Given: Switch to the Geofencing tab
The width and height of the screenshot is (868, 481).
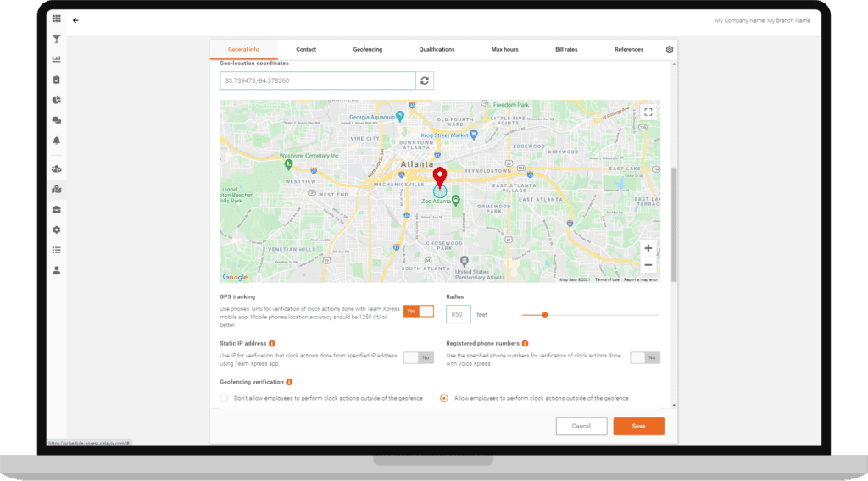Looking at the screenshot, I should click(x=368, y=50).
